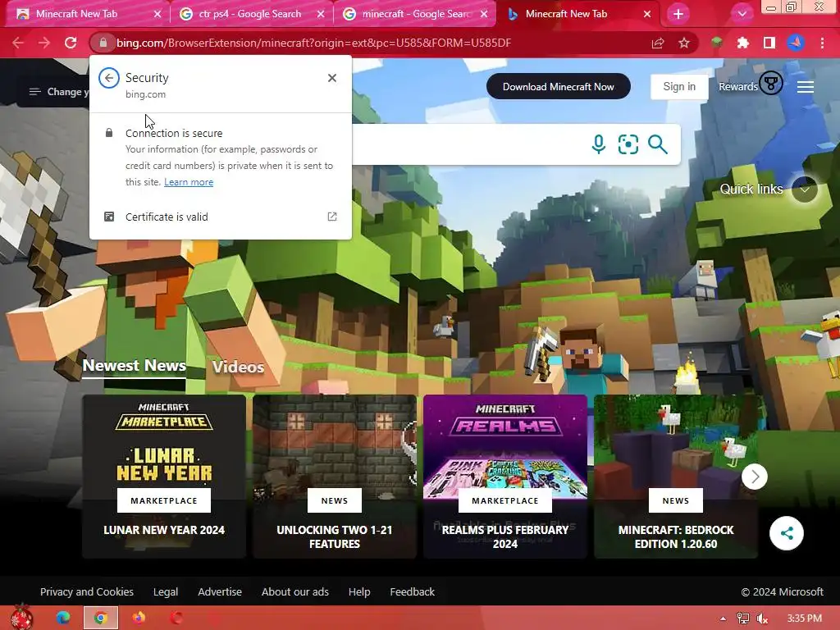
Task: Go back in the Security popup
Action: pyautogui.click(x=109, y=78)
